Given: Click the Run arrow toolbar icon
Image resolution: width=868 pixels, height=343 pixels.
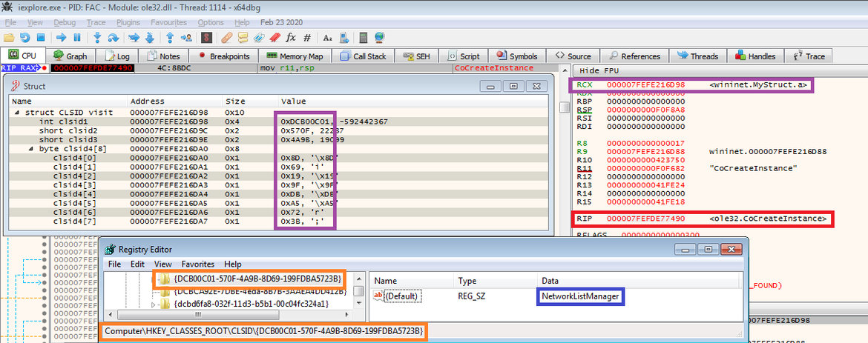Looking at the screenshot, I should [x=61, y=37].
